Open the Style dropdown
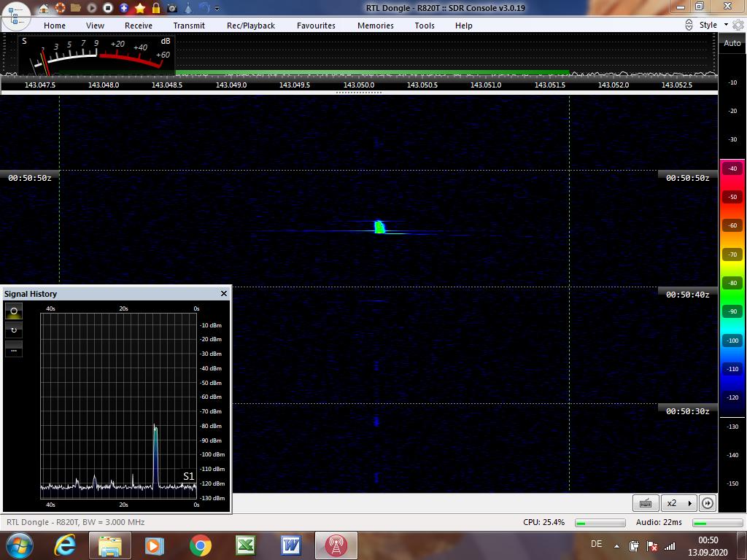Viewport: 747px width, 560px height. click(713, 25)
